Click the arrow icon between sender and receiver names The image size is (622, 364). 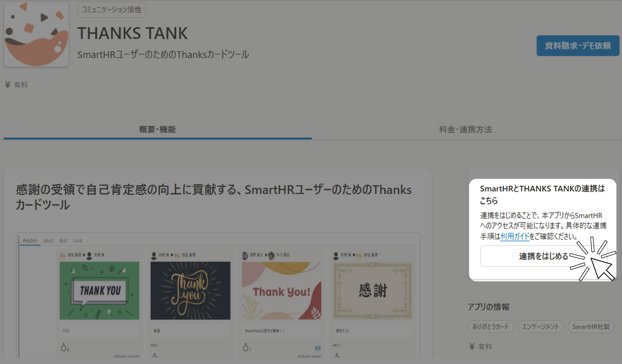(84, 255)
